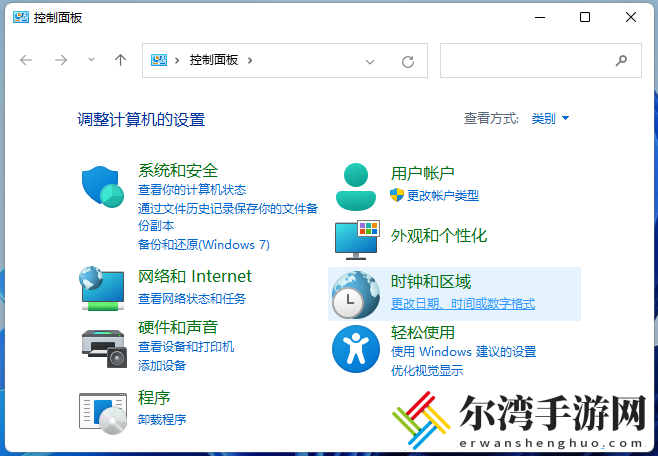Image resolution: width=658 pixels, height=456 pixels.
Task: Open recent locations dropdown arrow
Action: 91,60
